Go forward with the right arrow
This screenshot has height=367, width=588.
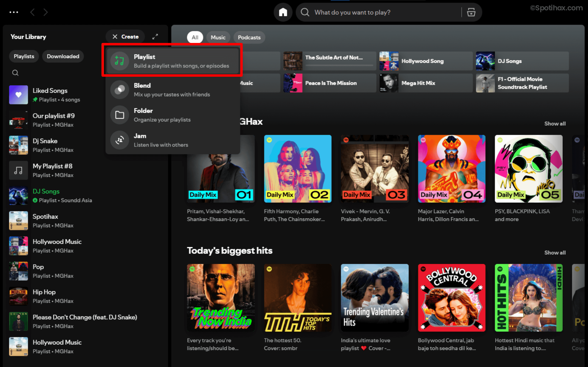[46, 12]
